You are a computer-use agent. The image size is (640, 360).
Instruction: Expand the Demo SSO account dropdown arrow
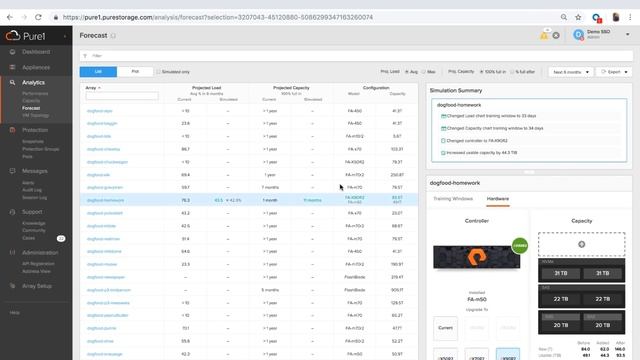(628, 35)
